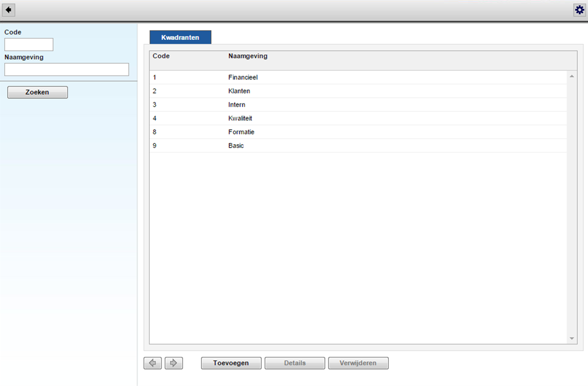Sort by the Naamgeving column header
The width and height of the screenshot is (588, 386).
pos(247,56)
